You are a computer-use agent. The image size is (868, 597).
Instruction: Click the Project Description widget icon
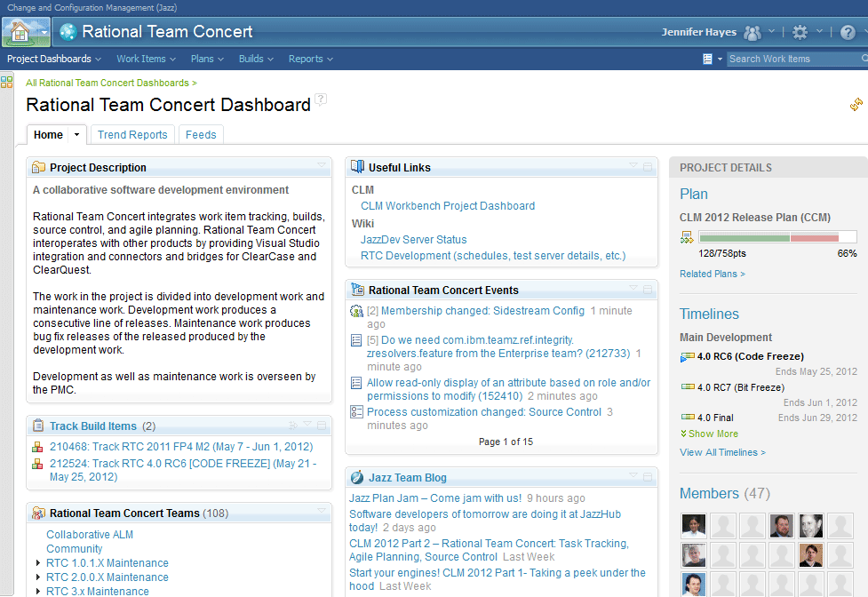click(39, 167)
